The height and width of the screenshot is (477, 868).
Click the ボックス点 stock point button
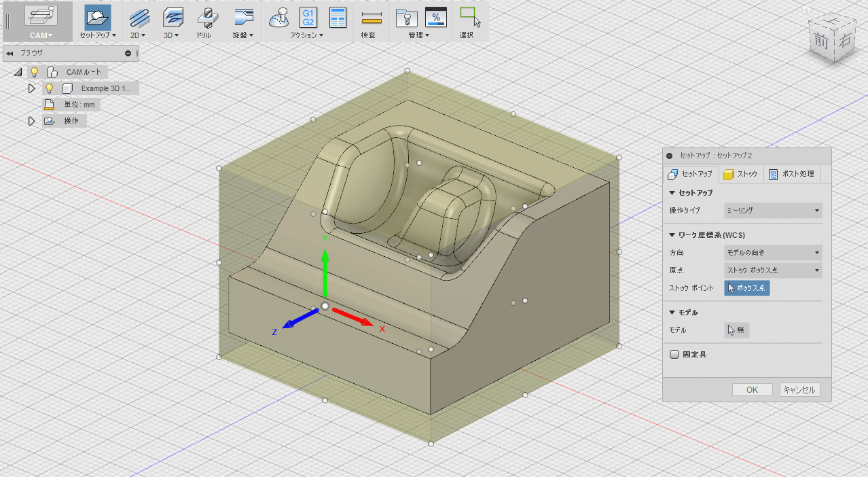(x=746, y=288)
